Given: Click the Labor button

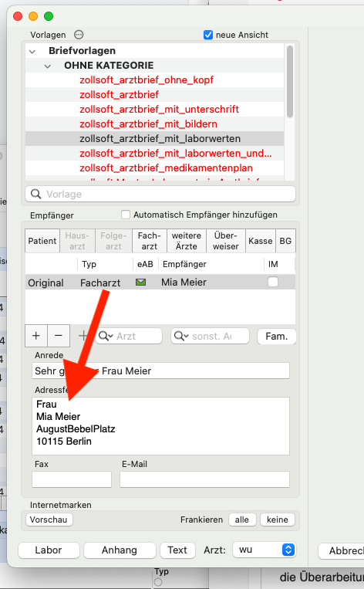Looking at the screenshot, I should (x=49, y=550).
